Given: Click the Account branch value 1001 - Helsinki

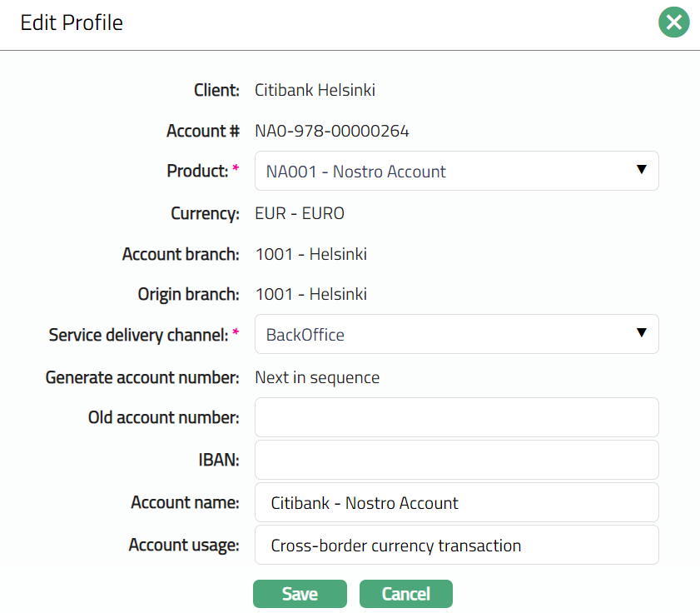Looking at the screenshot, I should 310,254.
